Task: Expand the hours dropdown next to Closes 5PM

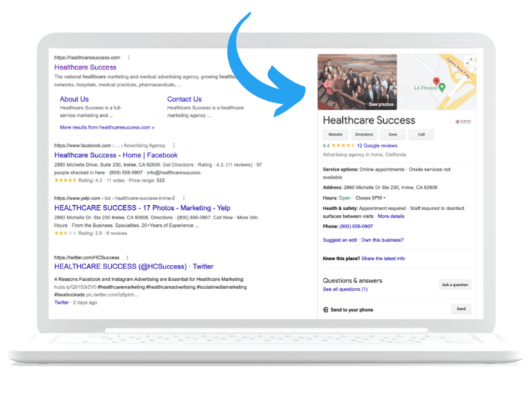Action: coord(385,198)
